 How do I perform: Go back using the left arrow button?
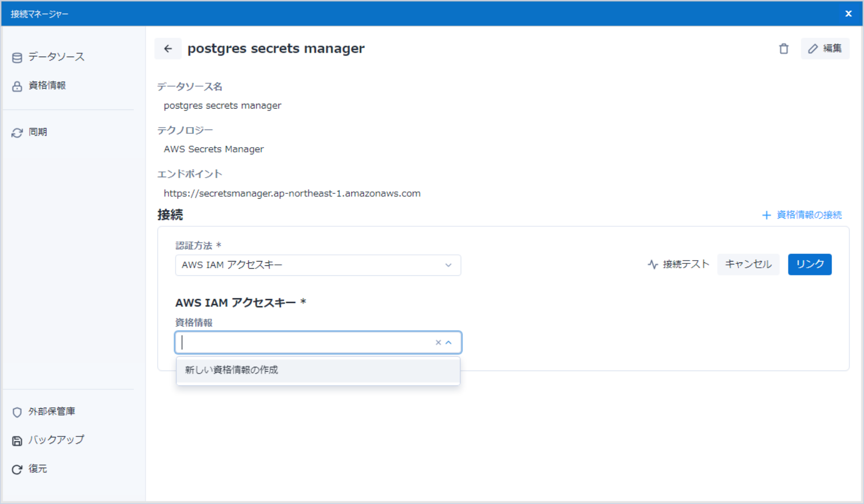pyautogui.click(x=168, y=49)
